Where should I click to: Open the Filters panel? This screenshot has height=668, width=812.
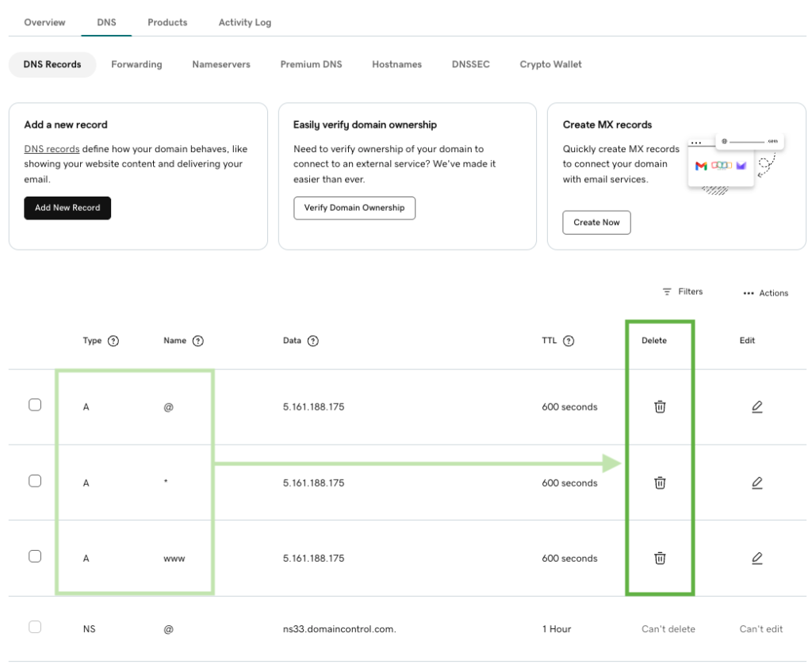tap(684, 292)
